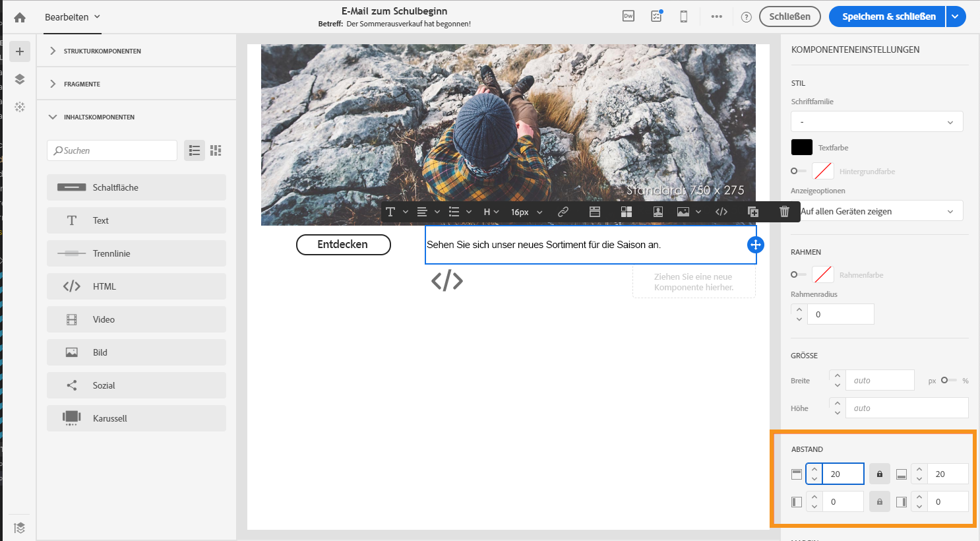Click the header-bar layout icon in floating toolbar
Screen dimensions: 980x541
[595, 212]
